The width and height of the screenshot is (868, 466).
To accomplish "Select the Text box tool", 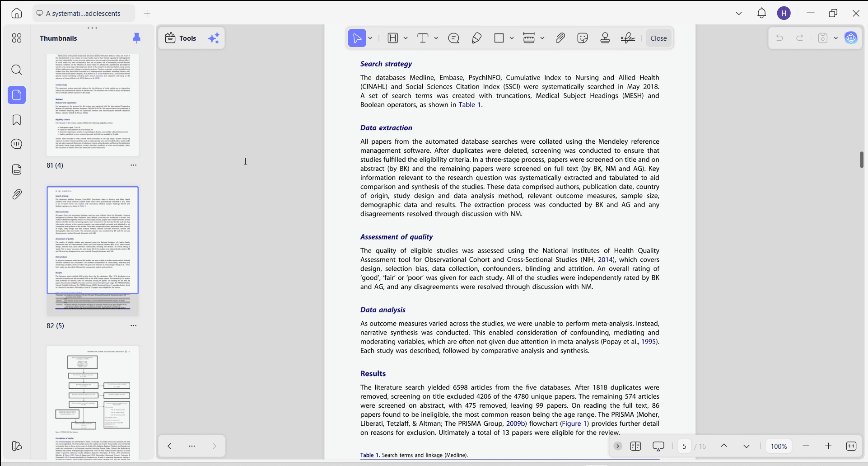I will point(423,38).
